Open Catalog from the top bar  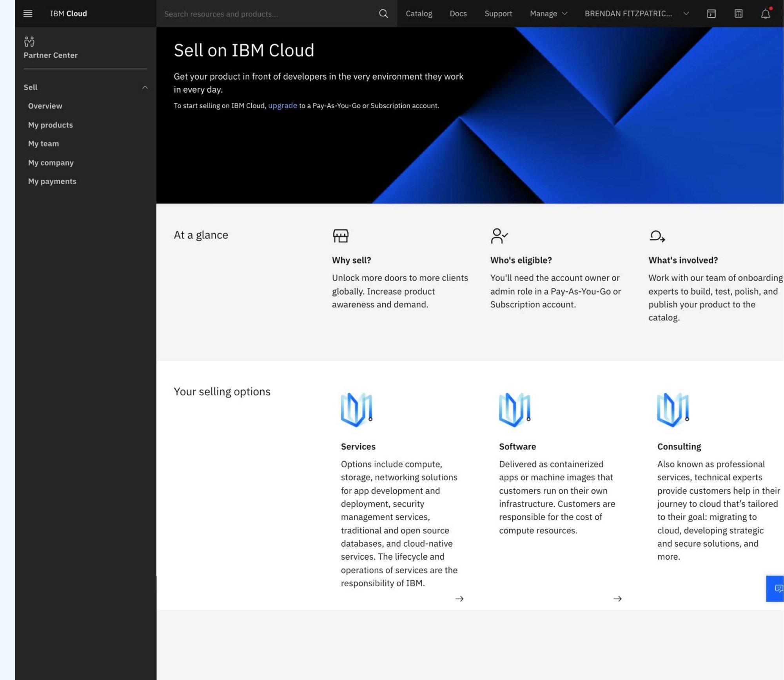tap(419, 14)
